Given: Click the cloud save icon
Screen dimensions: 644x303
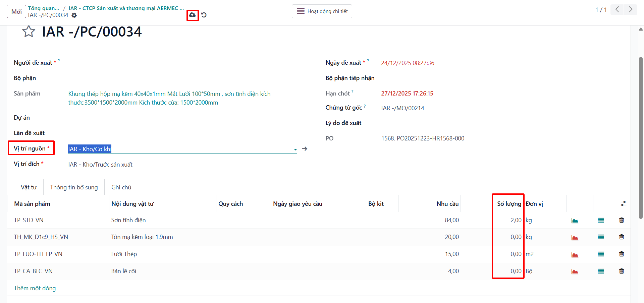Looking at the screenshot, I should click(x=193, y=15).
